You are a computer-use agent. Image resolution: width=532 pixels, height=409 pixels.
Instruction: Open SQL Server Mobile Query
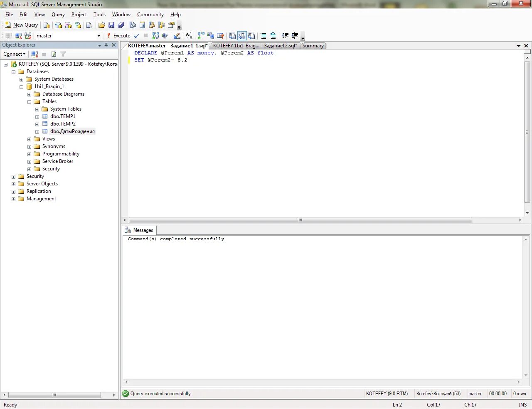(89, 25)
